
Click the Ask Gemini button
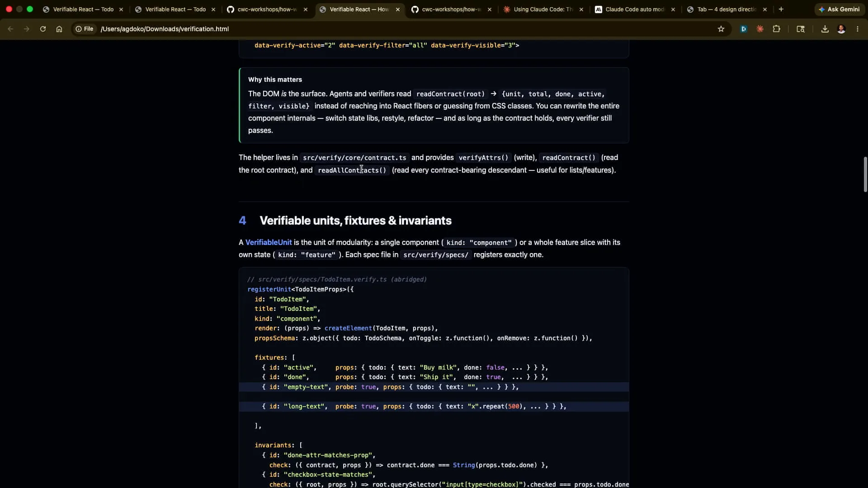click(839, 9)
